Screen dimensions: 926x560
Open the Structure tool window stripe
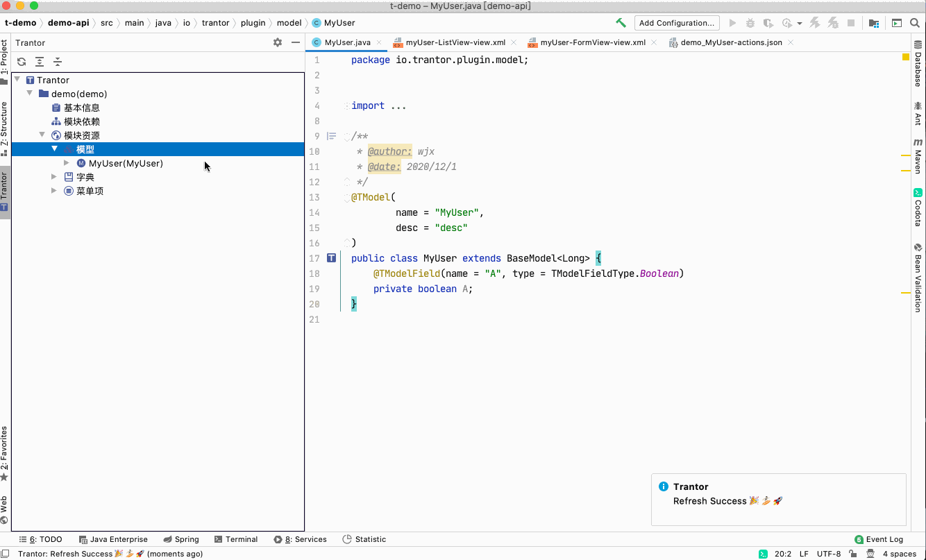coord(4,129)
